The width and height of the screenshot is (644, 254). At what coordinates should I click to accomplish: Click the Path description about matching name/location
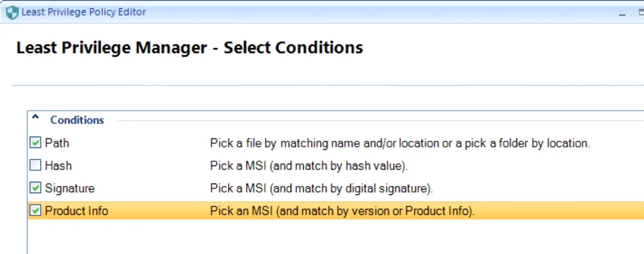(399, 143)
